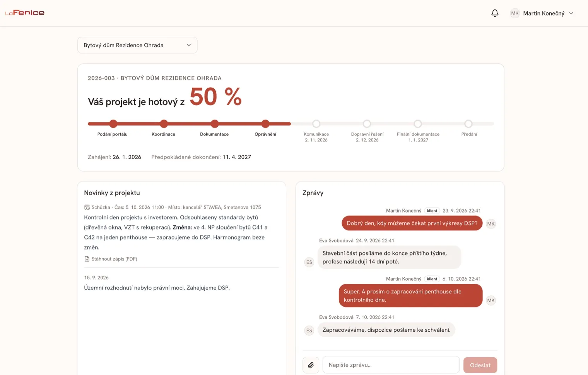Click the MK avatar beside the Dobrý den message
Screen dimensions: 588x375
click(x=491, y=224)
